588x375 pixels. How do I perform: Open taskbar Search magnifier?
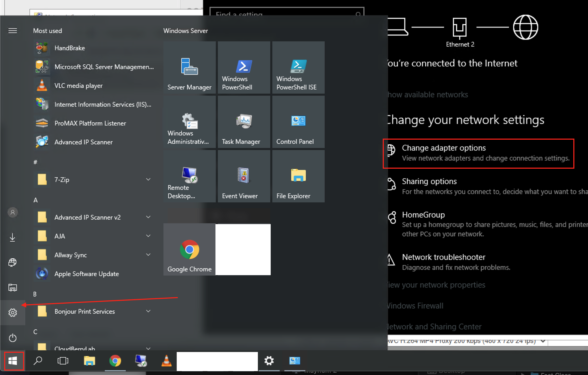coord(38,361)
